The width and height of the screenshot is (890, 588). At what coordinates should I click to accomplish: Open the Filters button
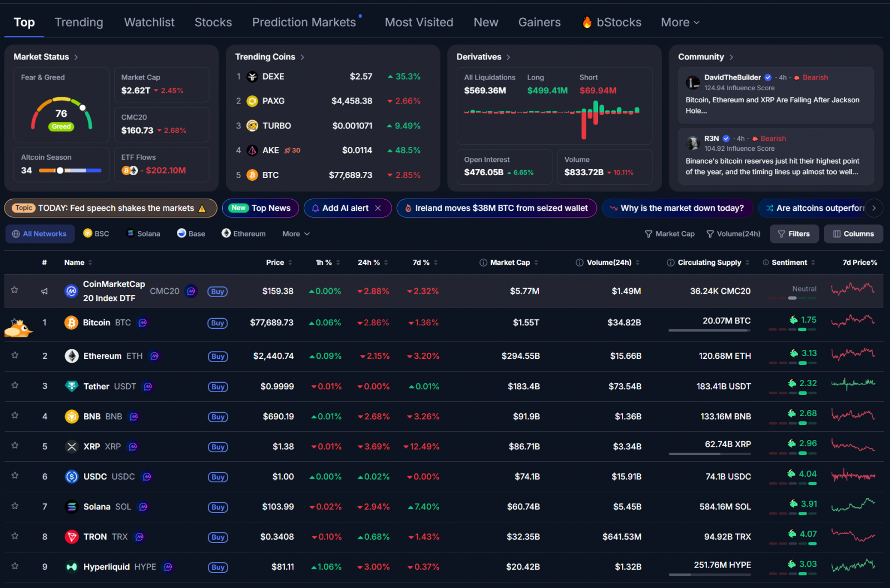[x=794, y=234]
